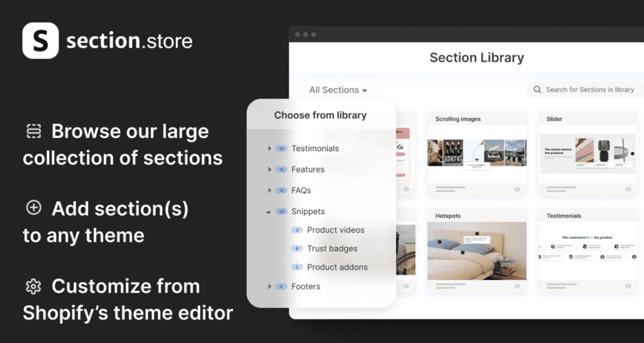Open the All Sections dropdown
This screenshot has width=644, height=343.
338,90
